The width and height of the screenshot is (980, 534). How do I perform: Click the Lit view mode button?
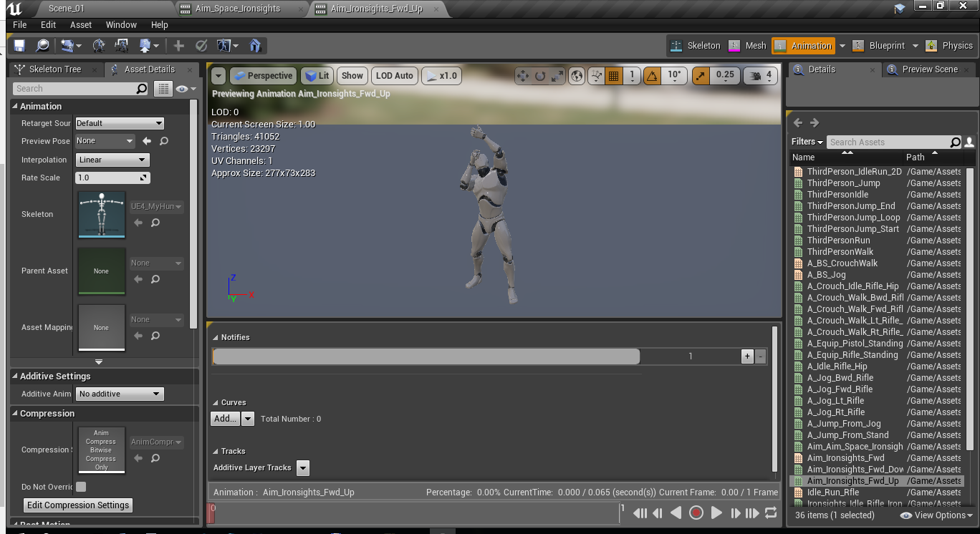317,76
